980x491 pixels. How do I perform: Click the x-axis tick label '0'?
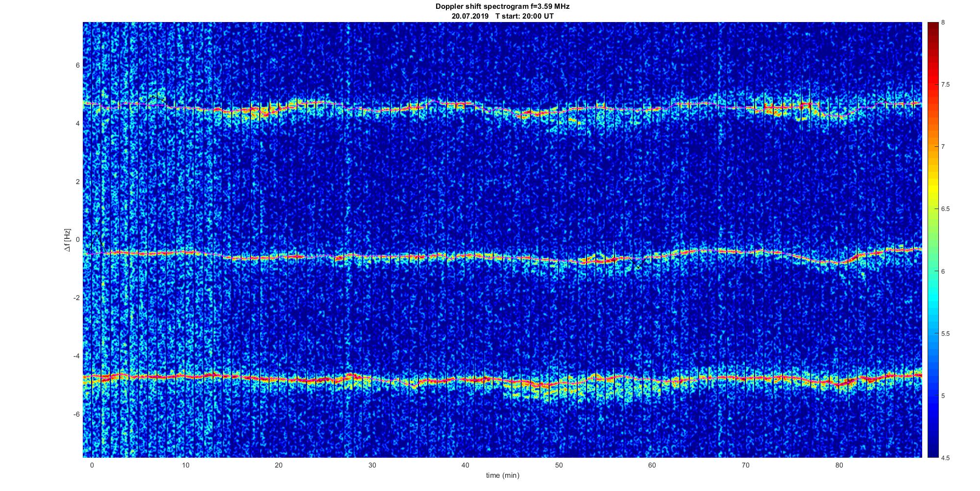pyautogui.click(x=92, y=466)
